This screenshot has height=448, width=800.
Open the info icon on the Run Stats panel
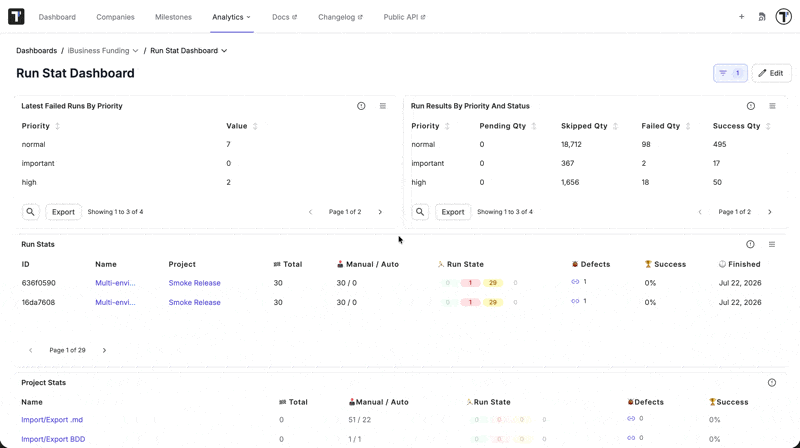pyautogui.click(x=750, y=244)
